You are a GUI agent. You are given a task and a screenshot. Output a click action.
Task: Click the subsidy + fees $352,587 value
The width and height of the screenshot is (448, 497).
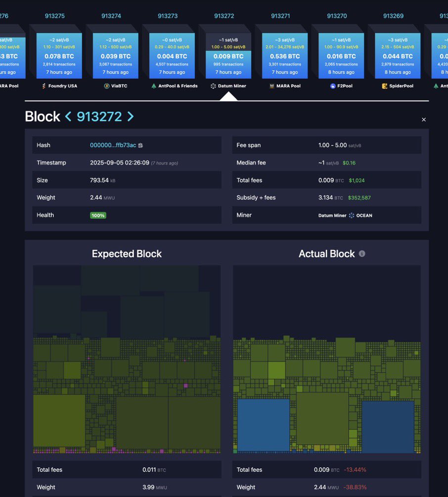pyautogui.click(x=359, y=198)
